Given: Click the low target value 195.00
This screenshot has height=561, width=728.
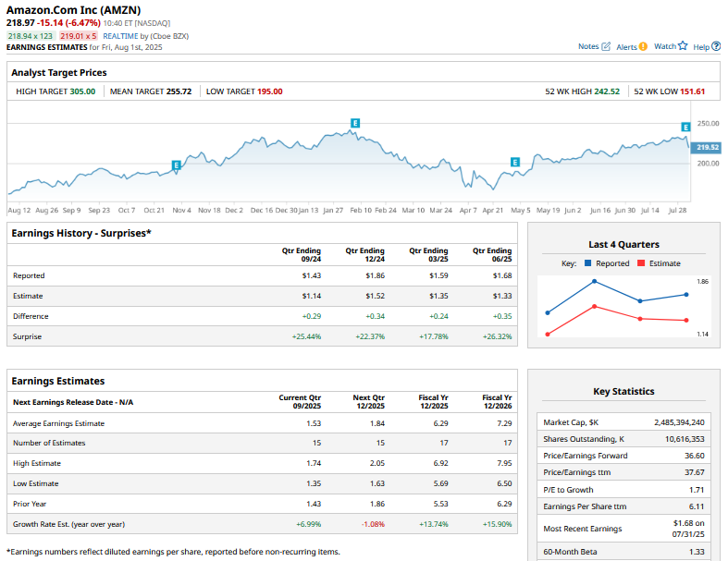Looking at the screenshot, I should (270, 91).
